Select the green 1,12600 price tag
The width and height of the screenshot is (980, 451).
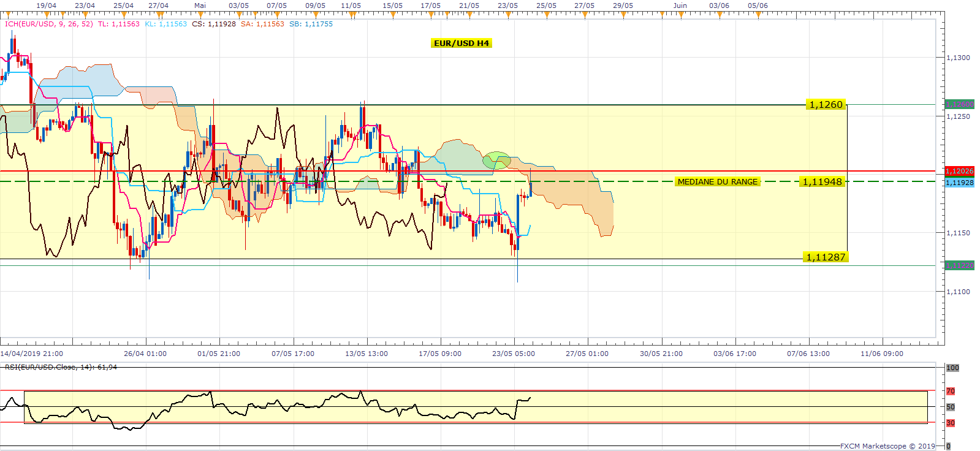click(960, 104)
